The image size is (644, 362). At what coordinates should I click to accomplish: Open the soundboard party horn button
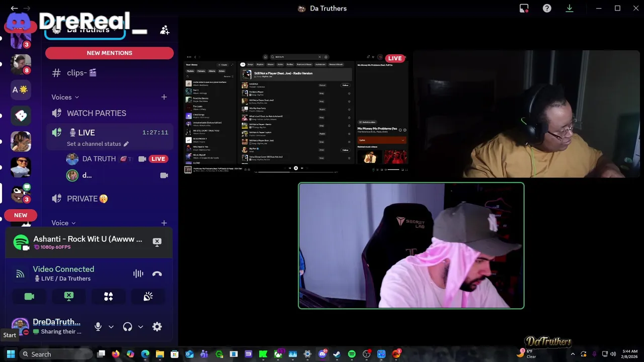(148, 297)
